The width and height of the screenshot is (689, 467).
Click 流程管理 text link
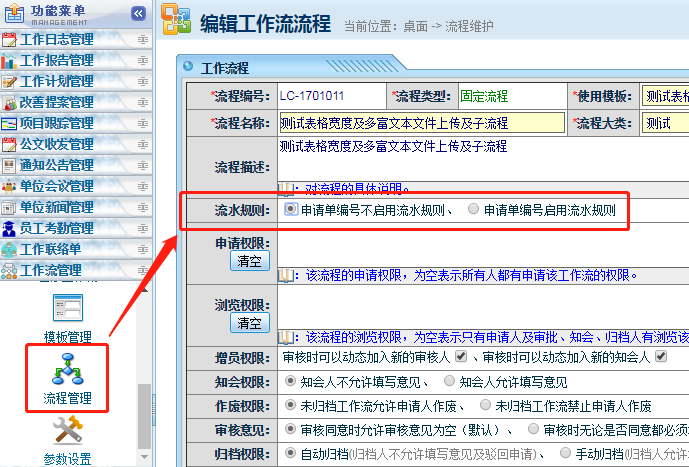point(68,398)
